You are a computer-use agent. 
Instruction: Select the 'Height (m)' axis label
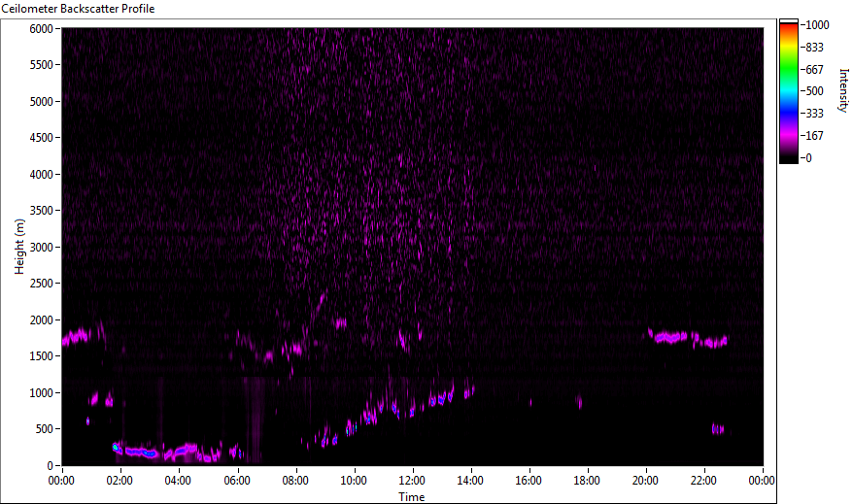[19, 247]
